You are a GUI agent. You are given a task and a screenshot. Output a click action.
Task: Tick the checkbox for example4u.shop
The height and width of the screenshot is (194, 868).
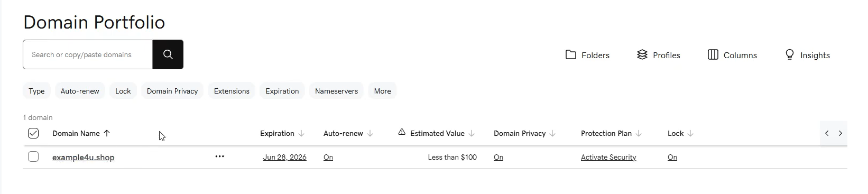33,156
